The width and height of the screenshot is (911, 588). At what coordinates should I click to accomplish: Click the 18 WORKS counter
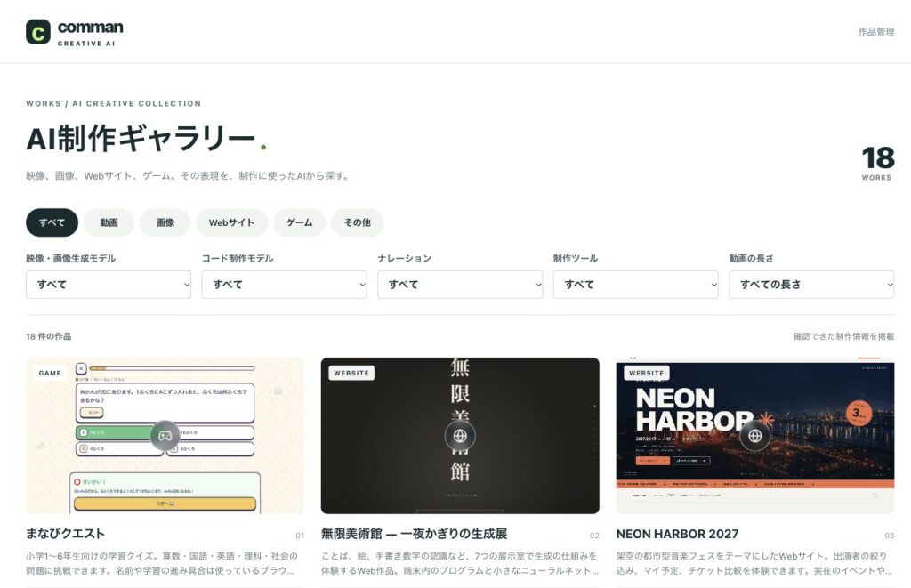[877, 163]
